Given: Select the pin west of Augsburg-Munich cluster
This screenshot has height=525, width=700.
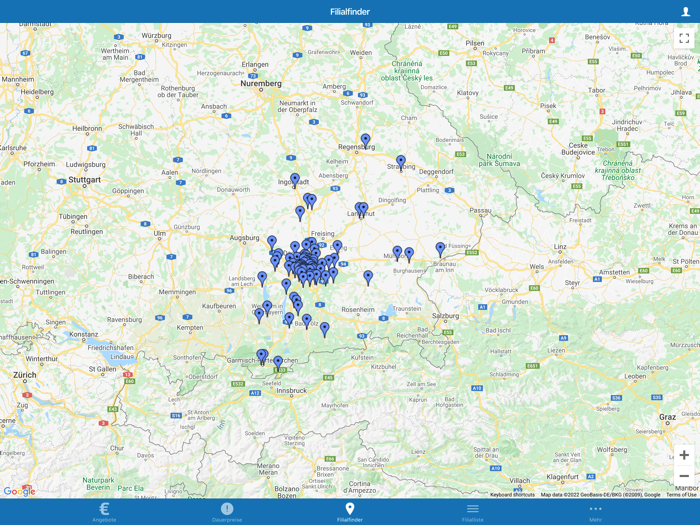Looking at the screenshot, I should click(x=272, y=243).
